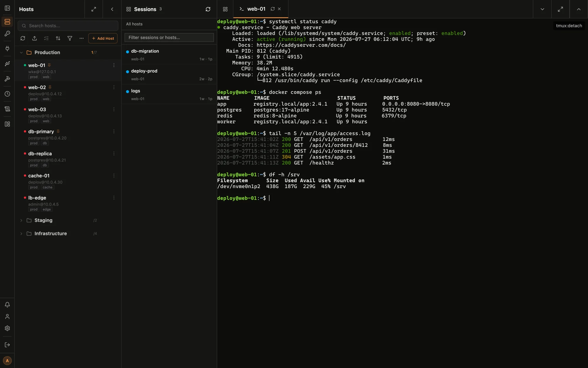Collapse the Production folder
This screenshot has width=588, height=368.
[x=21, y=52]
